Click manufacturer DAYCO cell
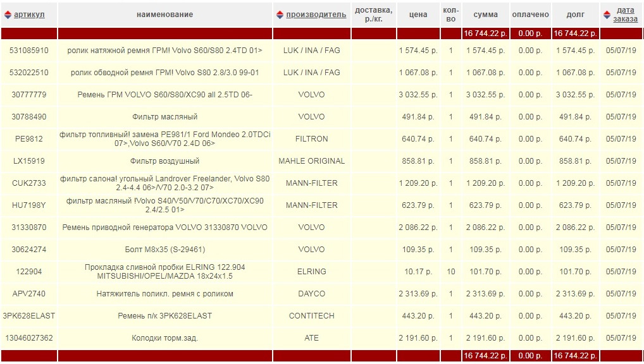The width and height of the screenshot is (644, 364). click(312, 294)
